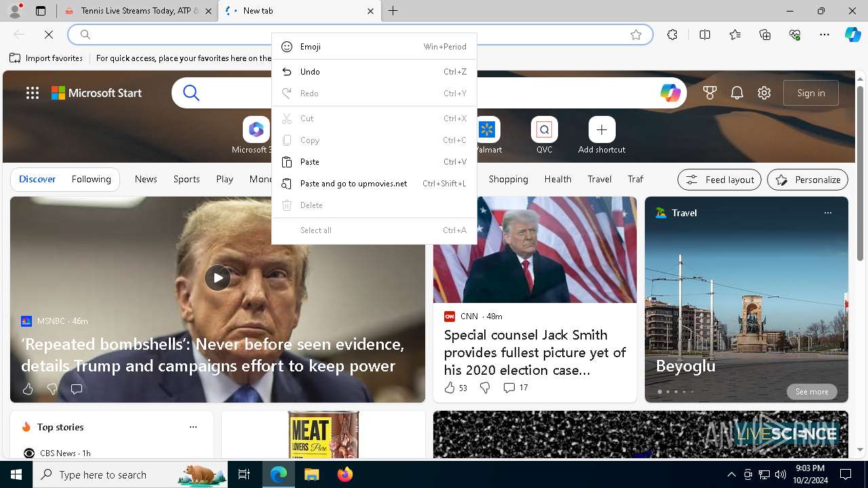Show hidden system tray icons
This screenshot has height=488, width=868.
pyautogui.click(x=731, y=474)
